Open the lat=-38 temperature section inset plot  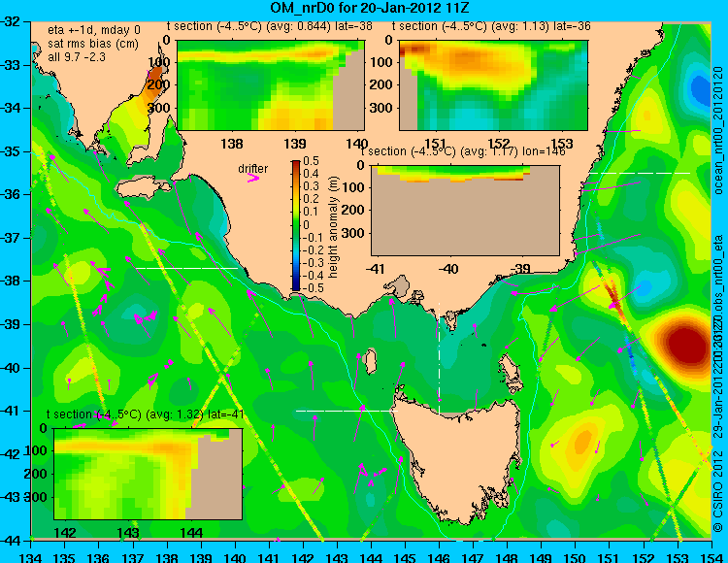coord(271,85)
